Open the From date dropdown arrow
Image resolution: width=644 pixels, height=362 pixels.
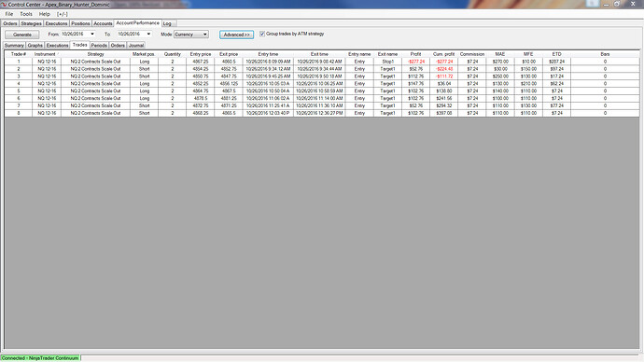pos(92,35)
